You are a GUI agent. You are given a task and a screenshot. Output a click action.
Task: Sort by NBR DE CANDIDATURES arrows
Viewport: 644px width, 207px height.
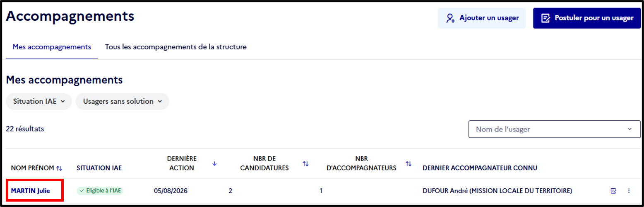point(305,163)
